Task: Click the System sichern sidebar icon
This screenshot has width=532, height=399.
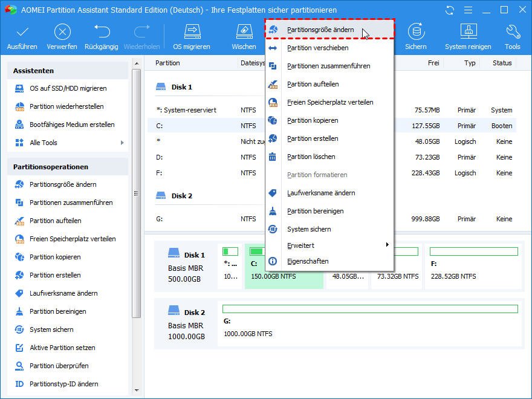Action: pyautogui.click(x=19, y=329)
